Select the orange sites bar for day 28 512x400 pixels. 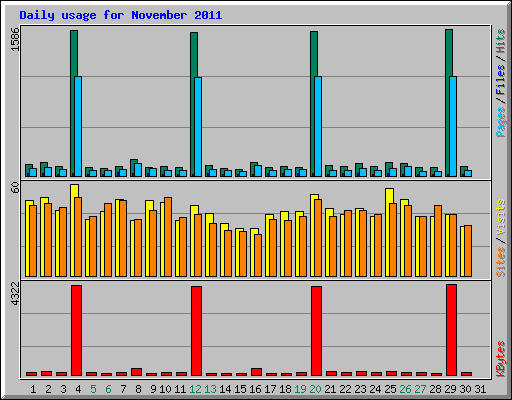[x=438, y=241]
